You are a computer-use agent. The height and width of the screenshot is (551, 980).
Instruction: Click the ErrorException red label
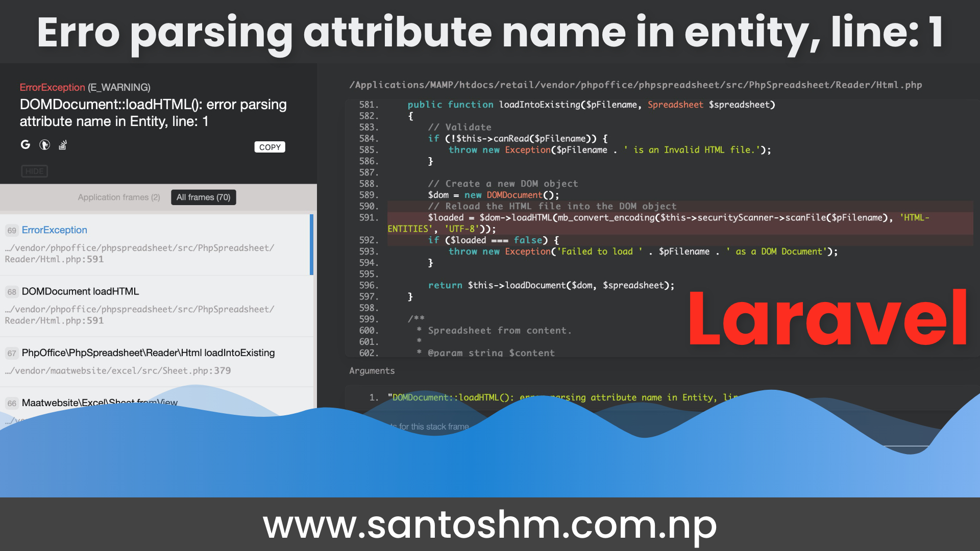coord(52,87)
